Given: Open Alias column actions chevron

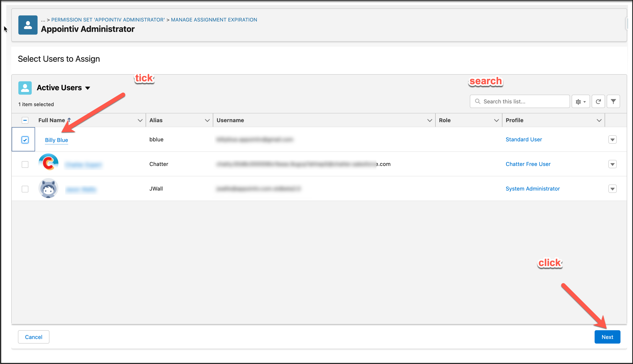Looking at the screenshot, I should click(207, 120).
